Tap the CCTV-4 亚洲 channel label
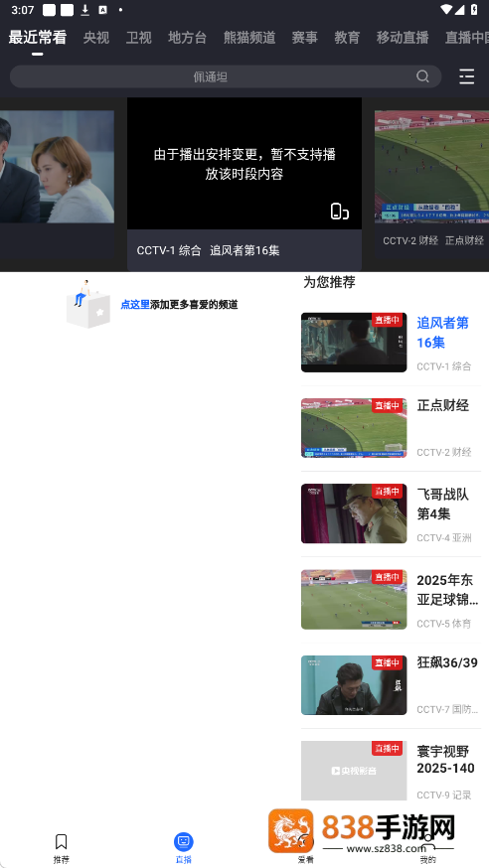The height and width of the screenshot is (868, 489). pos(444,537)
